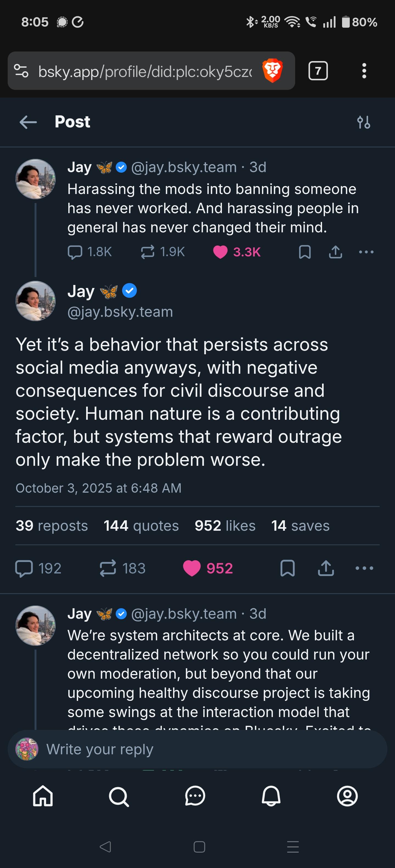The image size is (395, 868).
Task: Reply to the main post (192 replies)
Action: (x=24, y=568)
